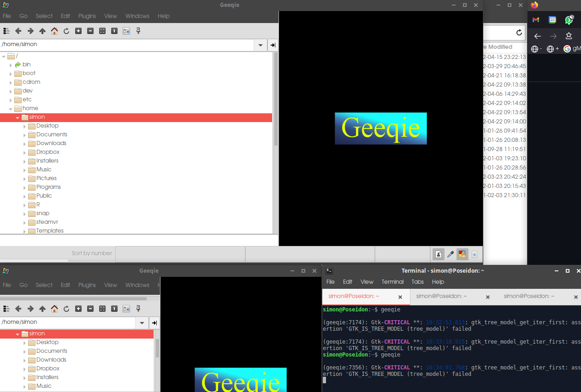Image resolution: width=581 pixels, height=392 pixels.
Task: Click the image info download arrow button
Action: point(474,254)
